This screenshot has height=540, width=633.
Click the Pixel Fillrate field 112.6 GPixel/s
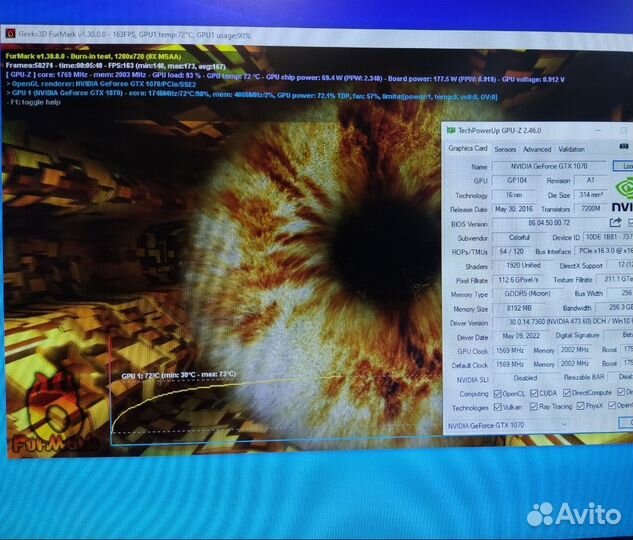pos(518,280)
